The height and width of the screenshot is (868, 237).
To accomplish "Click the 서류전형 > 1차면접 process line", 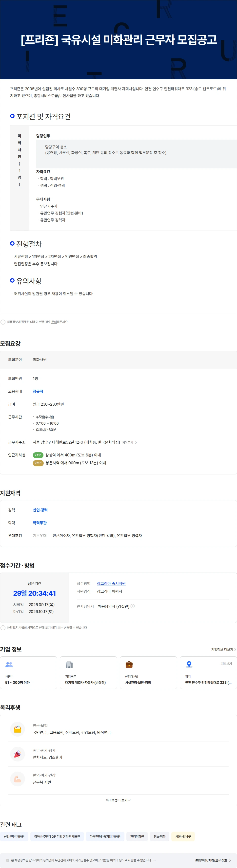I will pos(55,256).
